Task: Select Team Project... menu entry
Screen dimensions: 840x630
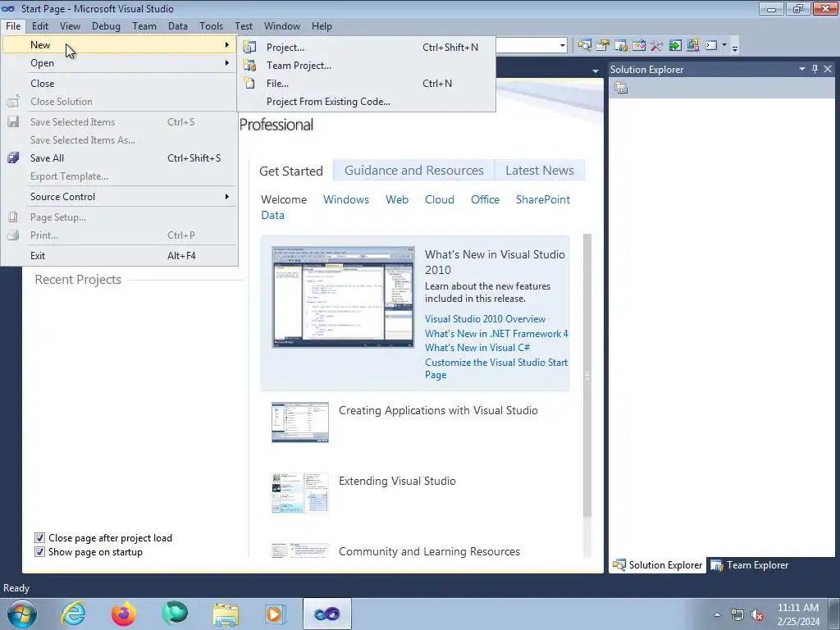Action: pos(367,66)
